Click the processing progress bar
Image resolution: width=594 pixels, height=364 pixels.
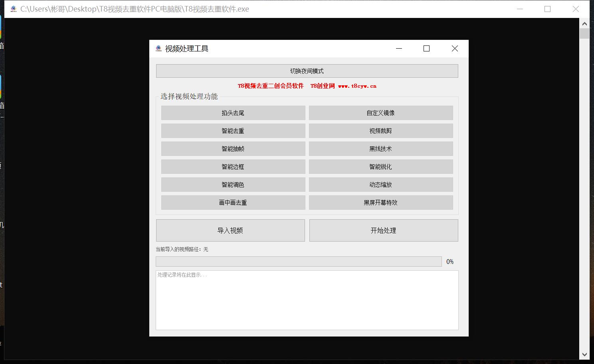tap(299, 262)
